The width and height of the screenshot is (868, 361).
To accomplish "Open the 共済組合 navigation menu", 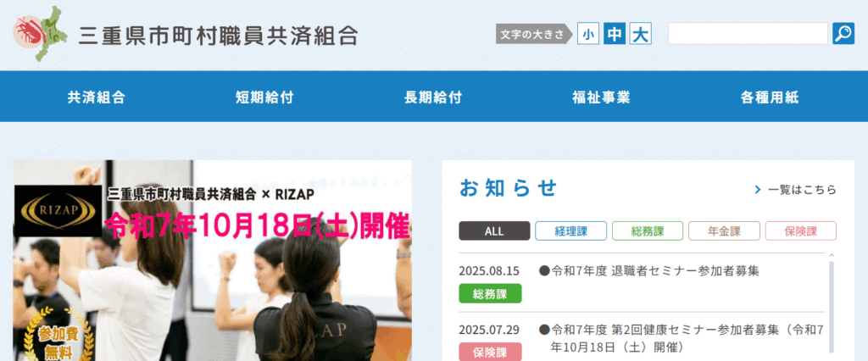I will pos(96,97).
